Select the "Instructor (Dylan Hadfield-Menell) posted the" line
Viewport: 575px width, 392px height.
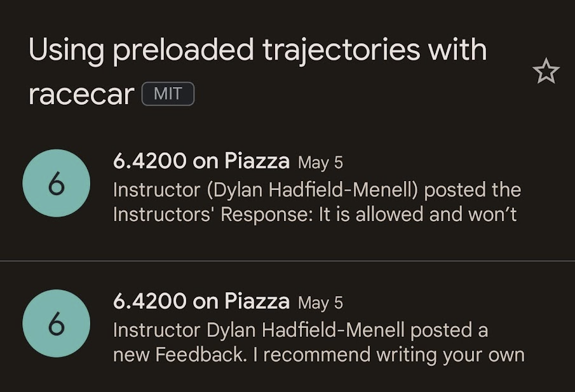(316, 189)
